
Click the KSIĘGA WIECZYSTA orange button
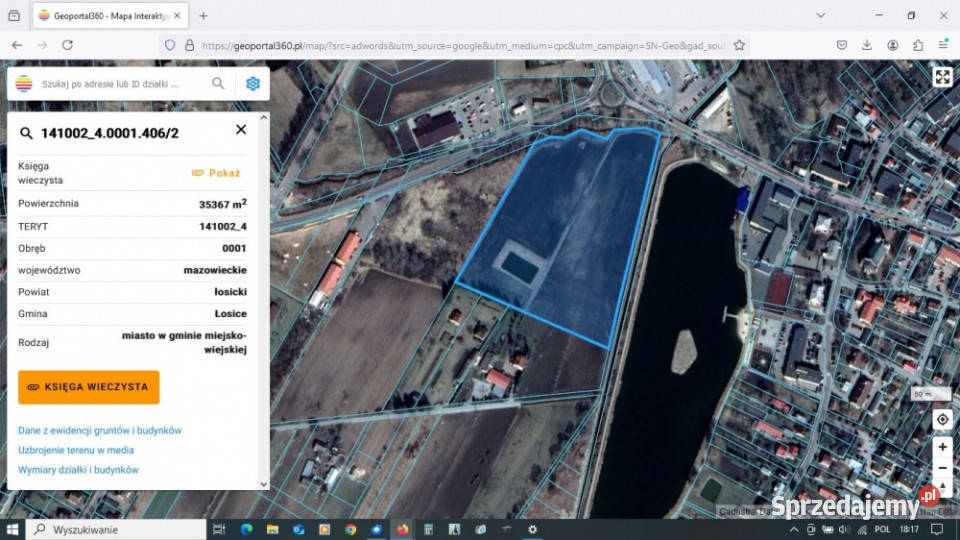pyautogui.click(x=89, y=387)
